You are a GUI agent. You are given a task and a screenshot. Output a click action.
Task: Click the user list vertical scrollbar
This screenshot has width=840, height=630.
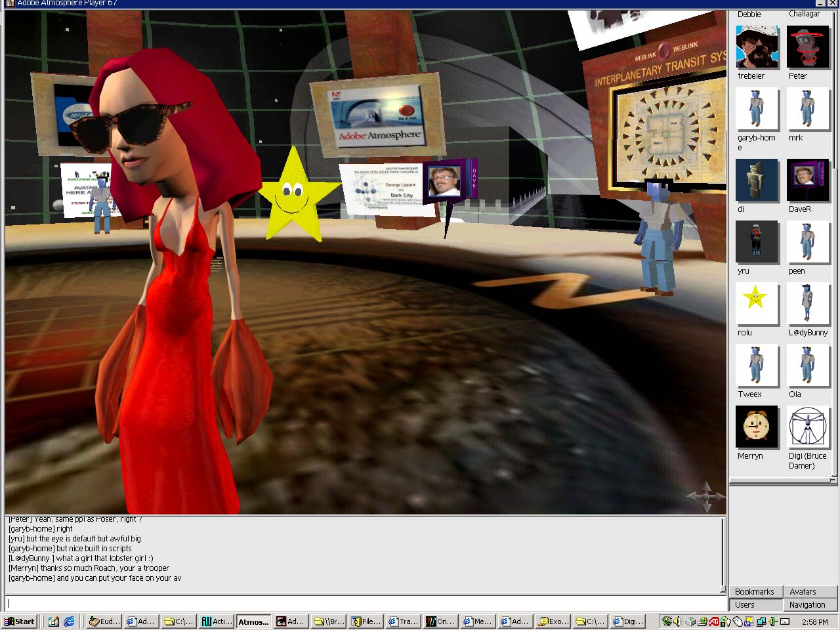click(x=835, y=243)
